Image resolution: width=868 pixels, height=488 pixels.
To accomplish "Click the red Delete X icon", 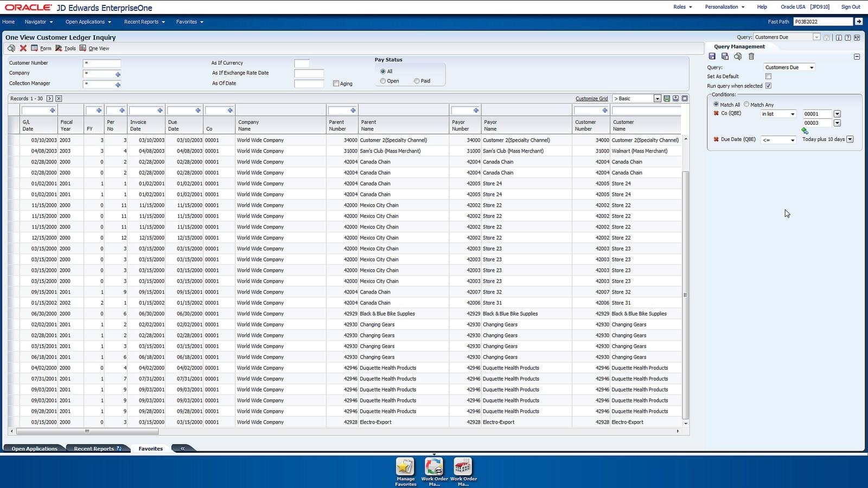I will (23, 48).
